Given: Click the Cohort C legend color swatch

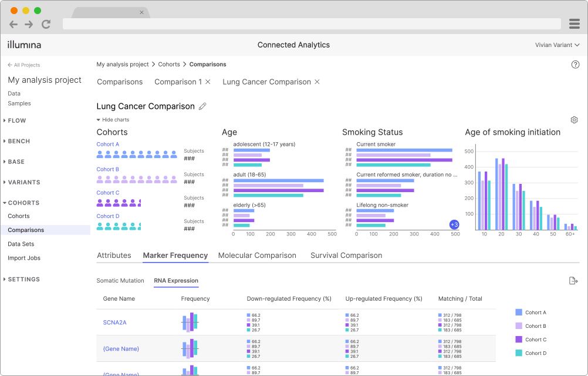Looking at the screenshot, I should [x=519, y=339].
